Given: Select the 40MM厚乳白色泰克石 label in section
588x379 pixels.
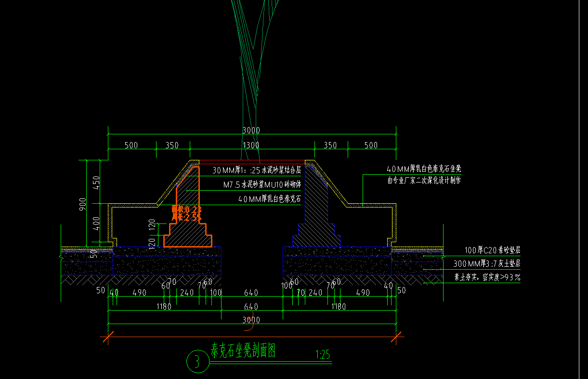Looking at the screenshot, I should [269, 199].
